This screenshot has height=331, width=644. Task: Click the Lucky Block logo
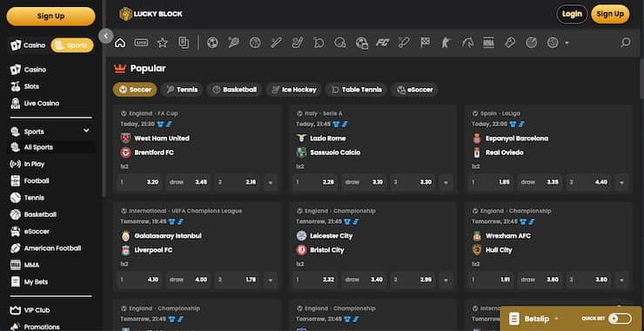click(x=151, y=14)
